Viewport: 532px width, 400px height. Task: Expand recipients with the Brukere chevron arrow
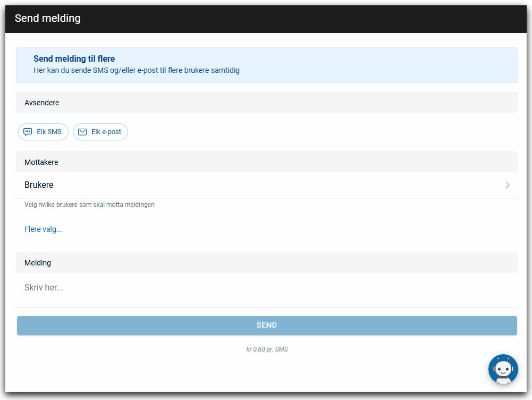pyautogui.click(x=508, y=185)
